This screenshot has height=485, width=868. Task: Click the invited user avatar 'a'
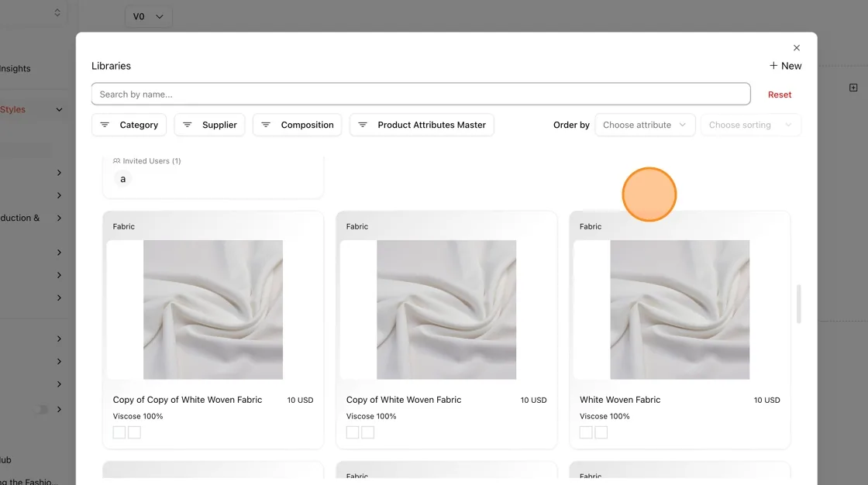coord(123,179)
